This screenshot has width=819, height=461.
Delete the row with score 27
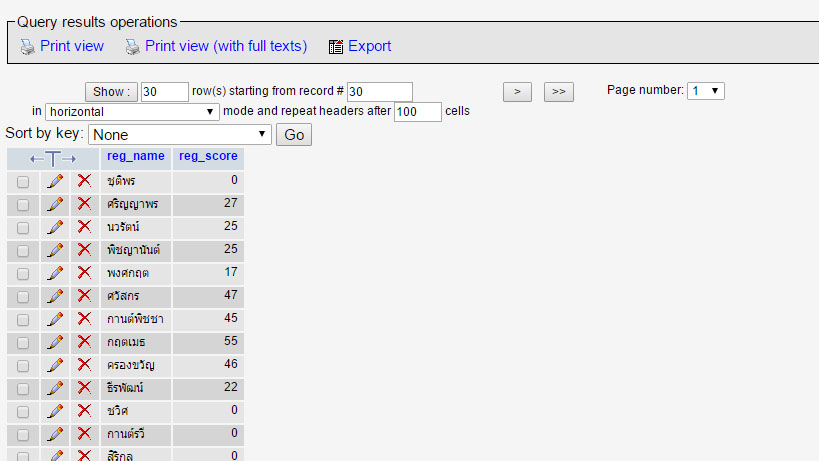coord(84,204)
